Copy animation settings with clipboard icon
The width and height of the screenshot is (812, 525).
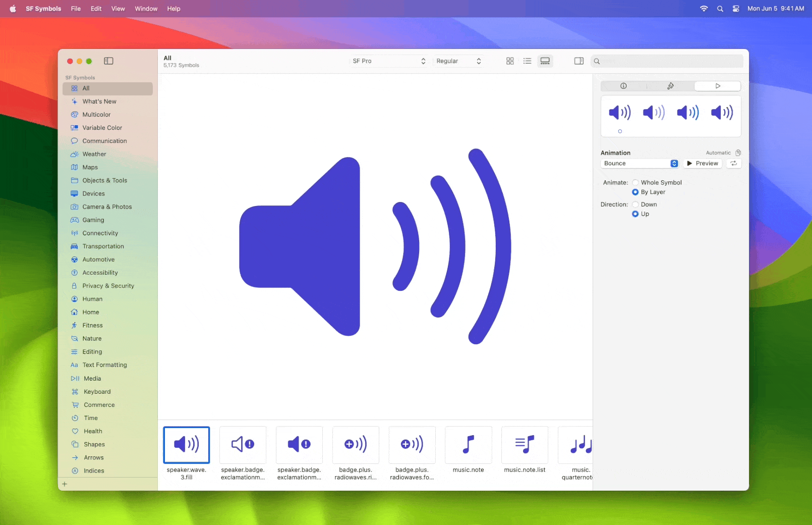[738, 153]
